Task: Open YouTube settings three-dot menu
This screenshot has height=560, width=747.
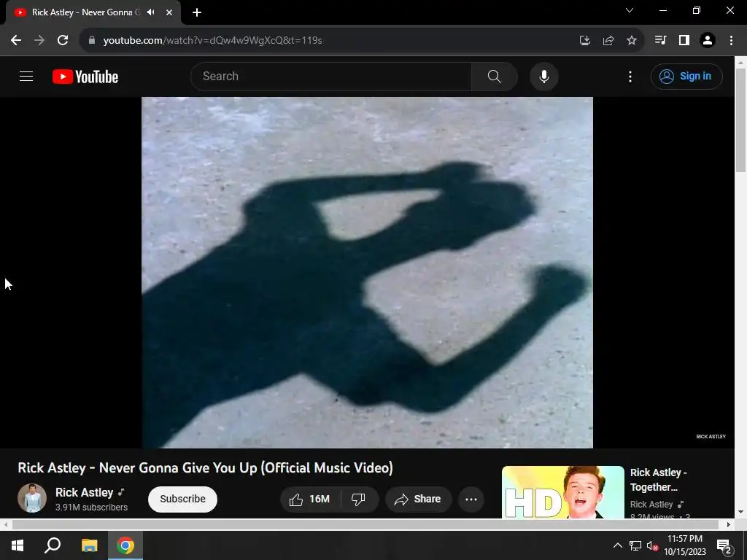Action: [x=630, y=76]
